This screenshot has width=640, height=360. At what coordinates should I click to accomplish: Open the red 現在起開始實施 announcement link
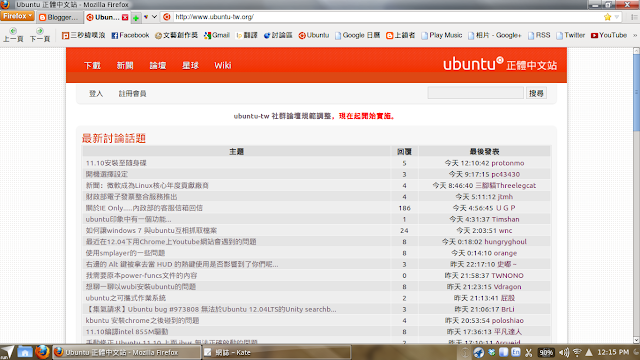tap(367, 116)
